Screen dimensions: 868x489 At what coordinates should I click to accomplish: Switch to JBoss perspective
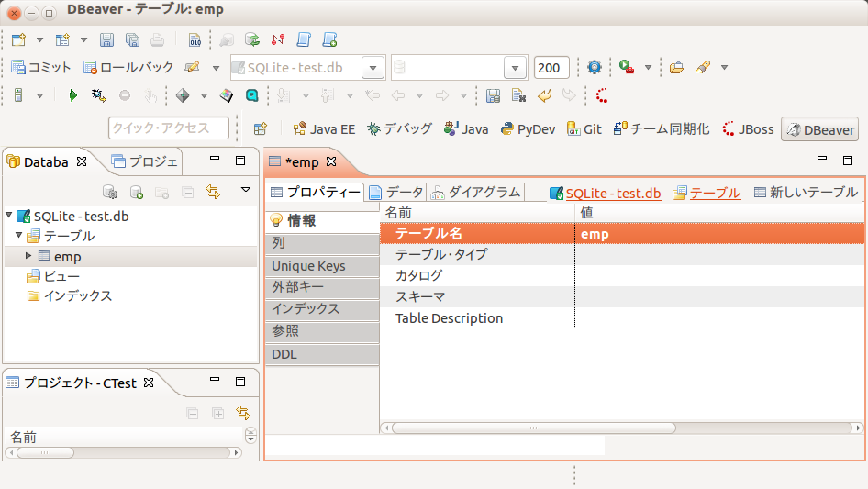(x=748, y=129)
